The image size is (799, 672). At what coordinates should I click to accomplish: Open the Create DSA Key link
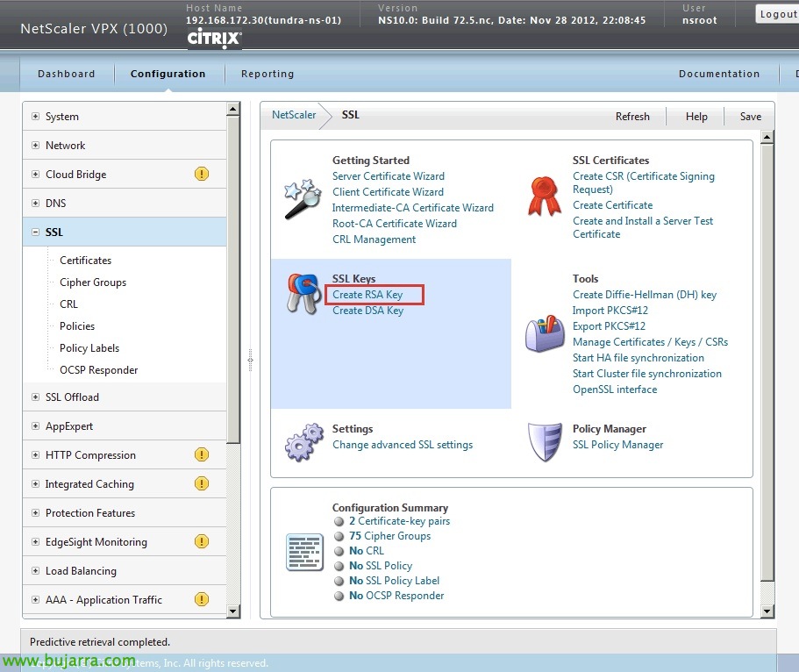367,311
